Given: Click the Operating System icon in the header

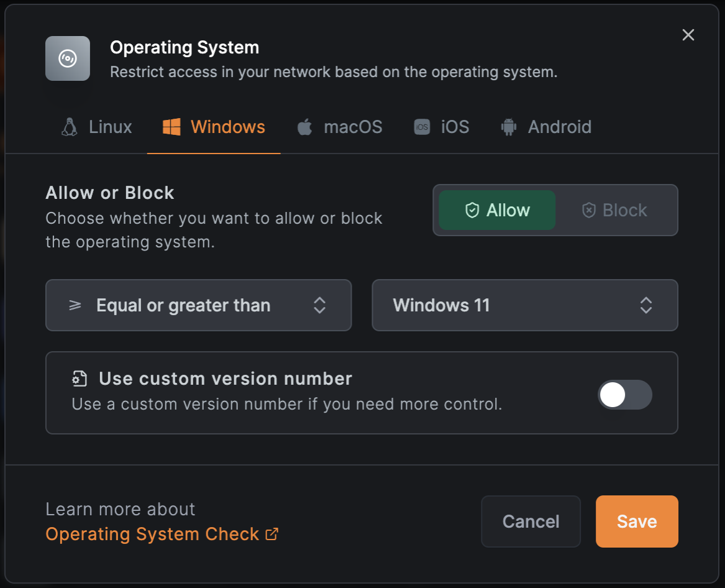Looking at the screenshot, I should point(67,58).
